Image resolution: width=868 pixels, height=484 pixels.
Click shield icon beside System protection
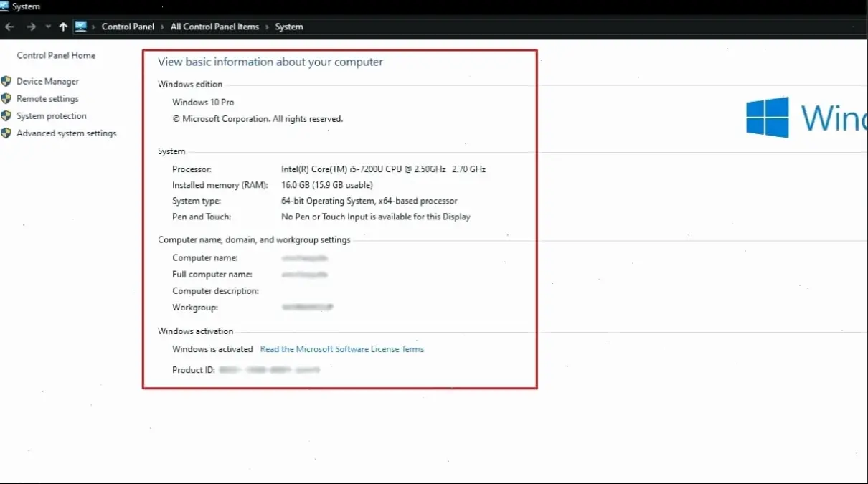[6, 115]
